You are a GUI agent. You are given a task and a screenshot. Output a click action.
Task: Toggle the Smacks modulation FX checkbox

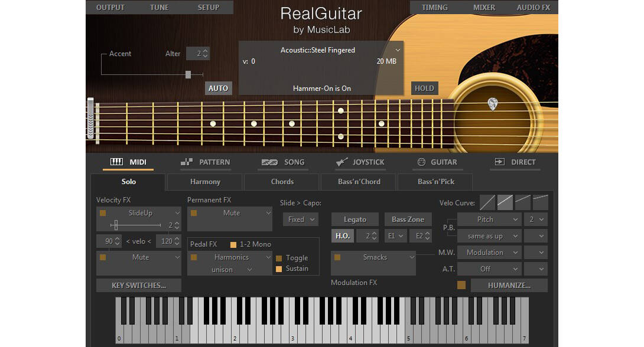click(x=337, y=257)
